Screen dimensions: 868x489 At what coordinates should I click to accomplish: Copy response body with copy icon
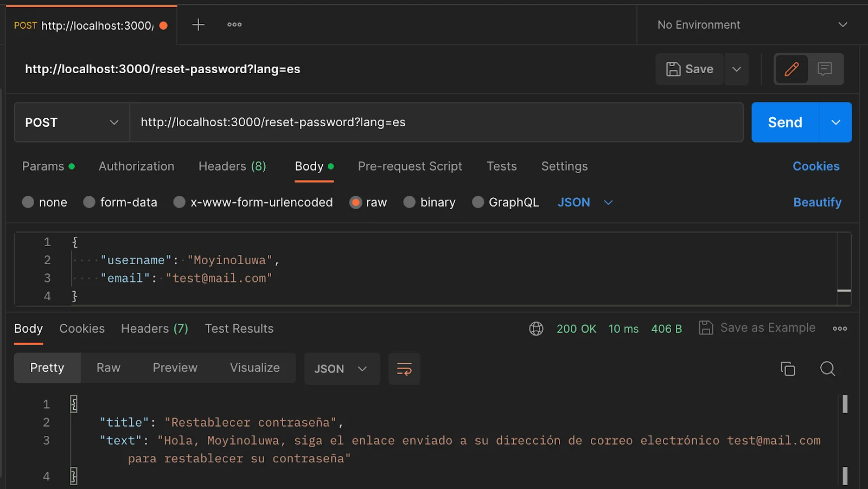click(787, 369)
